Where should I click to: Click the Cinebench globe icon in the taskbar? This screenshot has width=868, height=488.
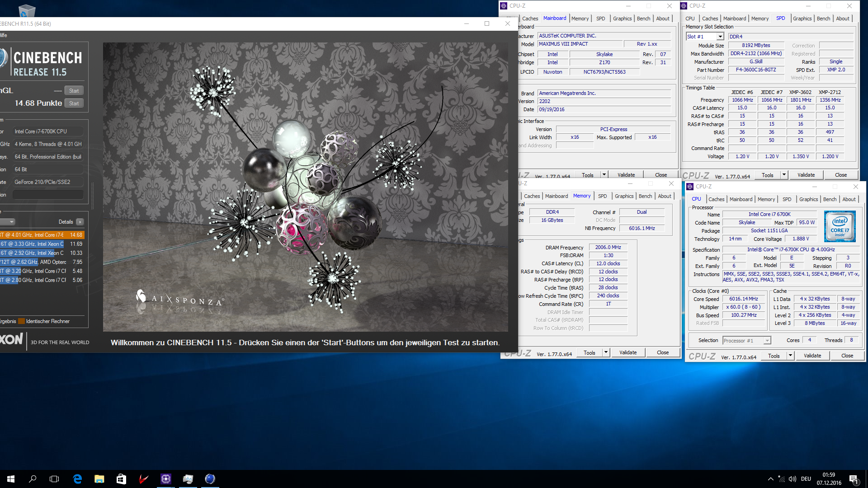210,479
